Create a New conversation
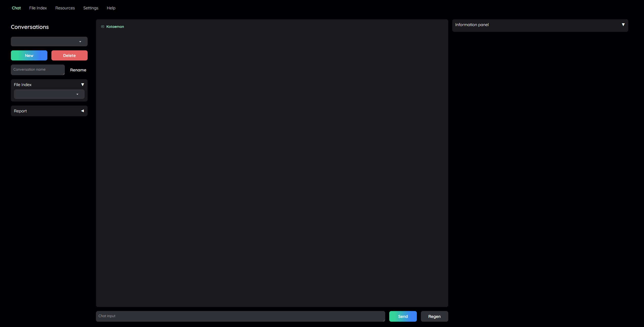Image resolution: width=644 pixels, height=327 pixels. pos(29,55)
